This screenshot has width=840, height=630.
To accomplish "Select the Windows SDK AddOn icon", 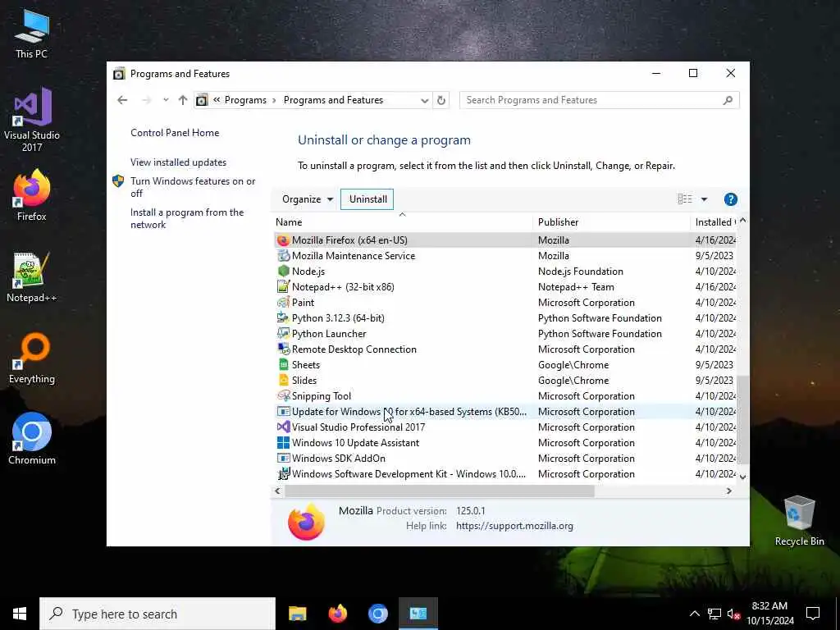I will 283,458.
